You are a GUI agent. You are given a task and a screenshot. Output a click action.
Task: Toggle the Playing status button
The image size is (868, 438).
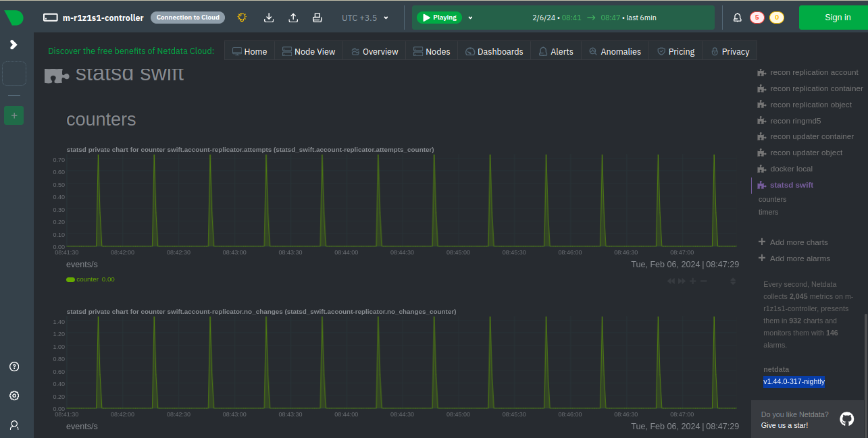(x=439, y=18)
